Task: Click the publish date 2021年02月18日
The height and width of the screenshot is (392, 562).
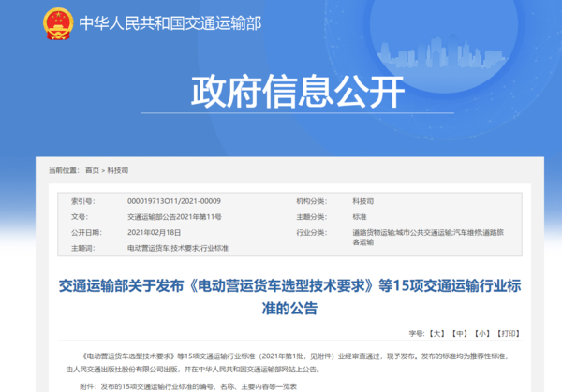Action: click(153, 231)
